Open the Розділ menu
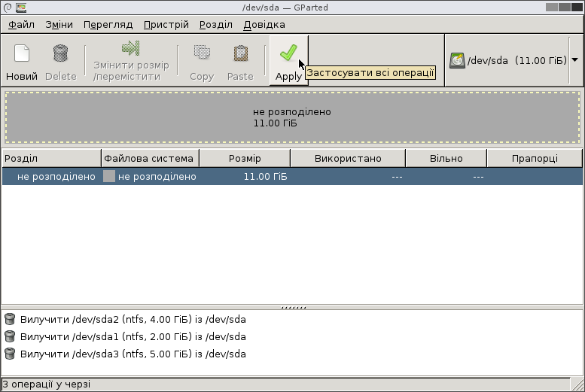 216,25
